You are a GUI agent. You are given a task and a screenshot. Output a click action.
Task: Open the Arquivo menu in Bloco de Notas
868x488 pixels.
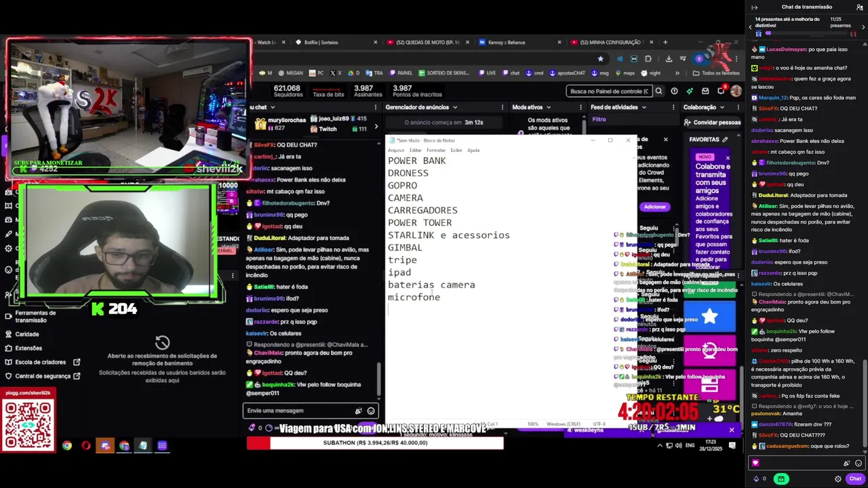(x=395, y=150)
